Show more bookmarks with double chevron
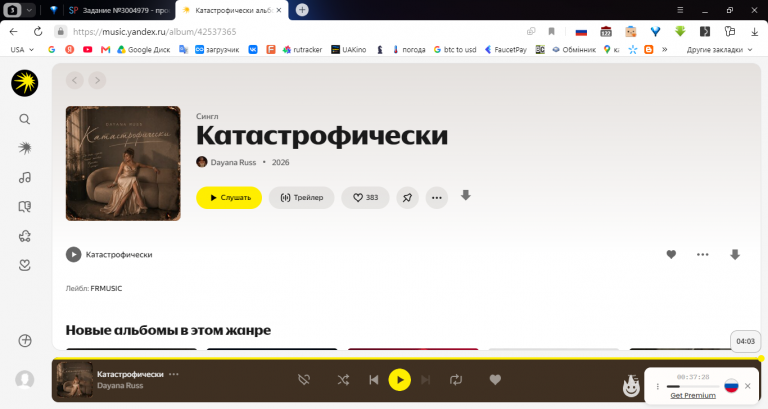768x409 pixels. (x=665, y=49)
